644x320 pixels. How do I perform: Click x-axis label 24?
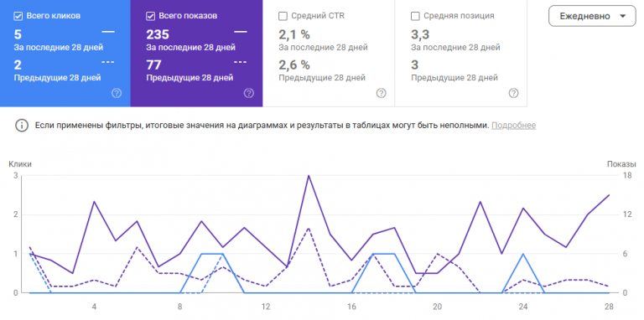[x=523, y=307]
